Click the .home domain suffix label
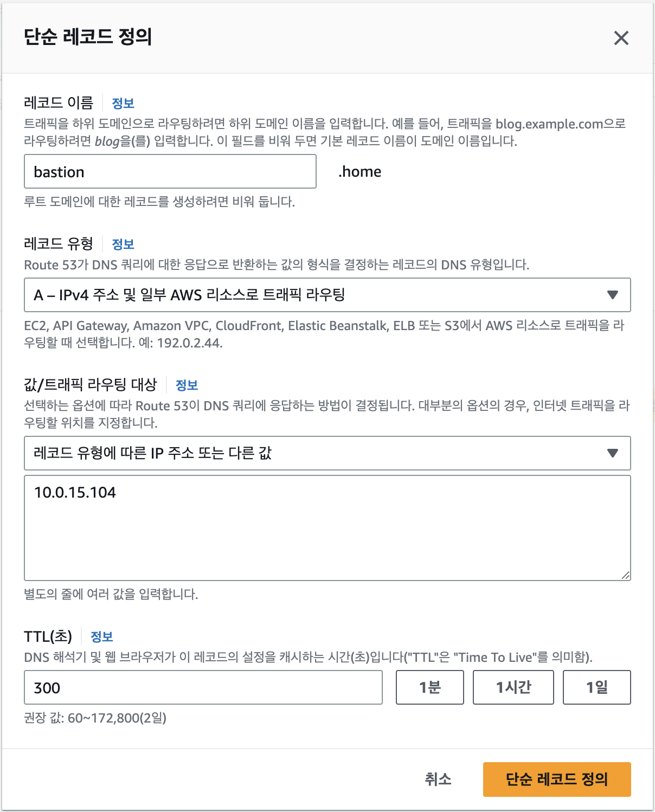 click(360, 172)
